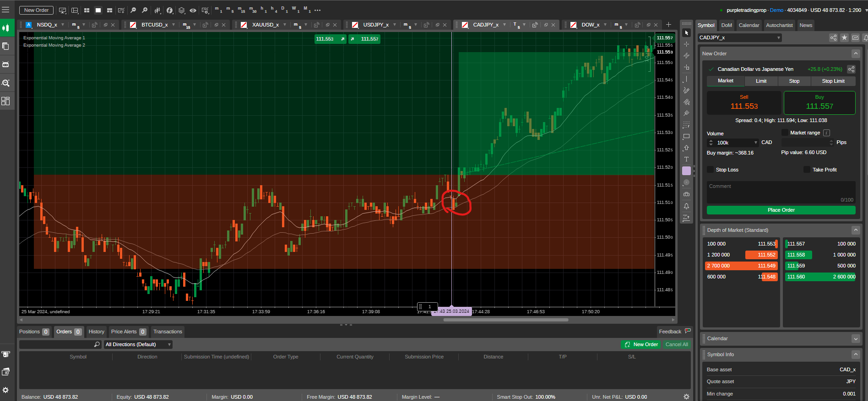
Task: Open the object layers list icon
Action: [x=181, y=10]
